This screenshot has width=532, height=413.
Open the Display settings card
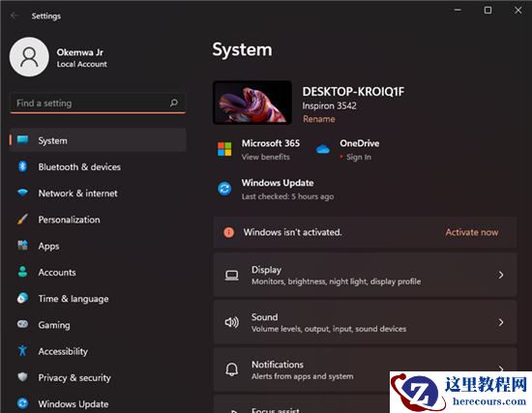pos(365,275)
